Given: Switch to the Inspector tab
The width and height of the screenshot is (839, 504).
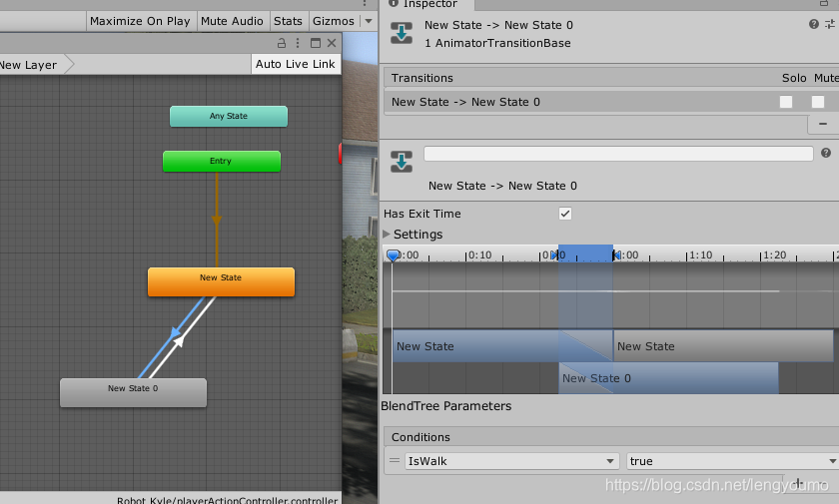Looking at the screenshot, I should tap(426, 4).
